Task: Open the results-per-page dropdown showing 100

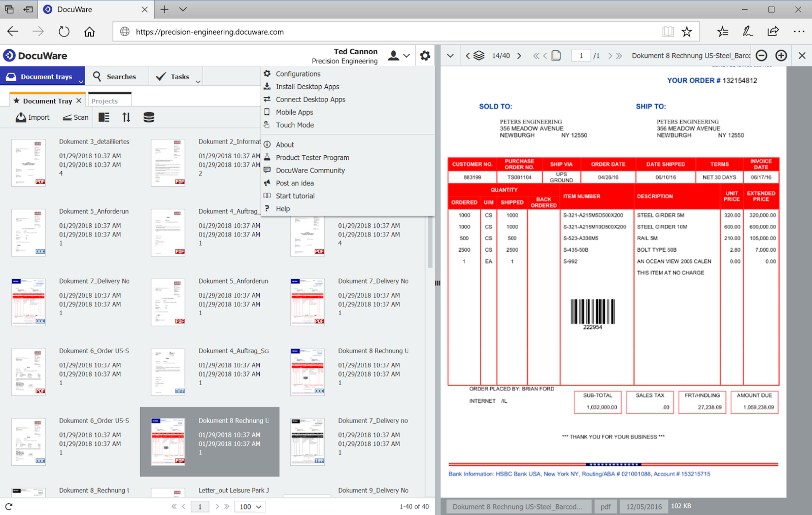Action: (250, 506)
